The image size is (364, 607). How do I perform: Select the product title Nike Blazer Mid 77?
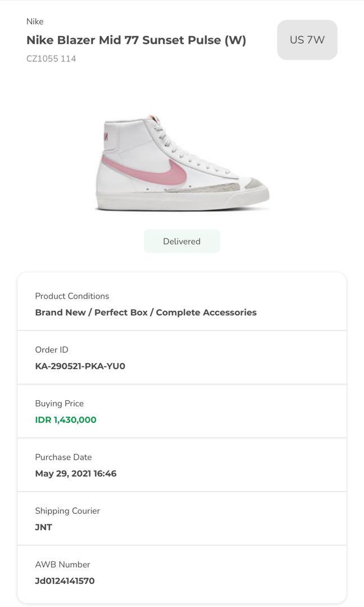pyautogui.click(x=136, y=40)
